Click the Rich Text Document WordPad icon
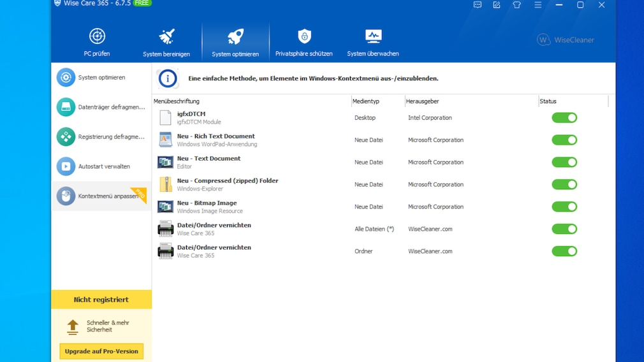 click(x=166, y=140)
